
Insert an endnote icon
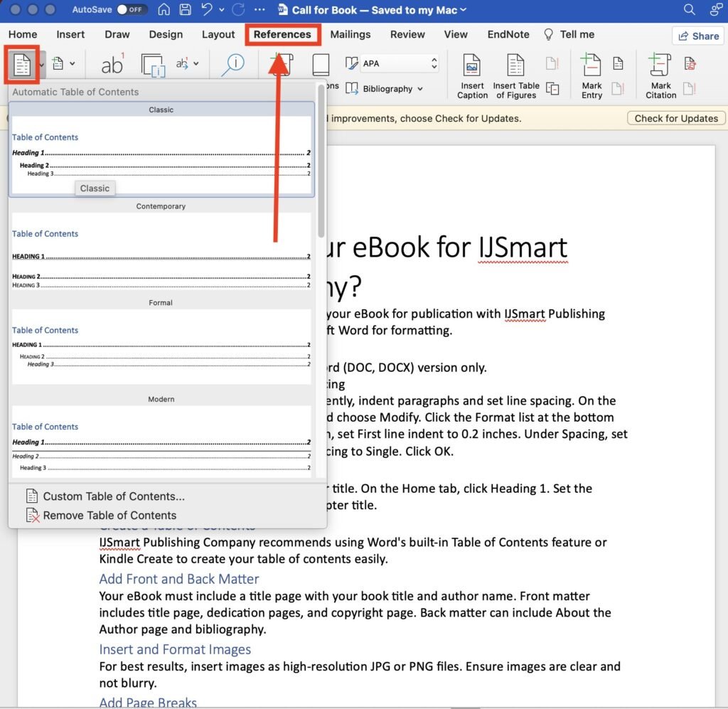coord(153,65)
